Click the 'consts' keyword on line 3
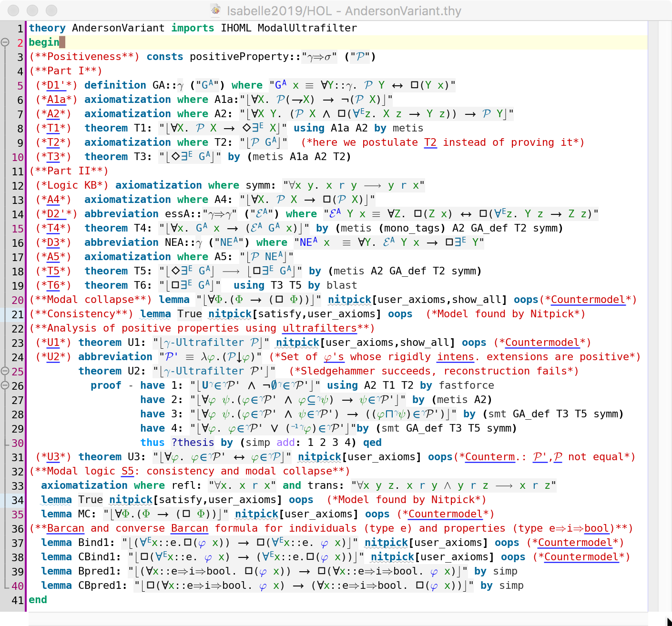Screen dimensions: 672x626 [x=165, y=57]
